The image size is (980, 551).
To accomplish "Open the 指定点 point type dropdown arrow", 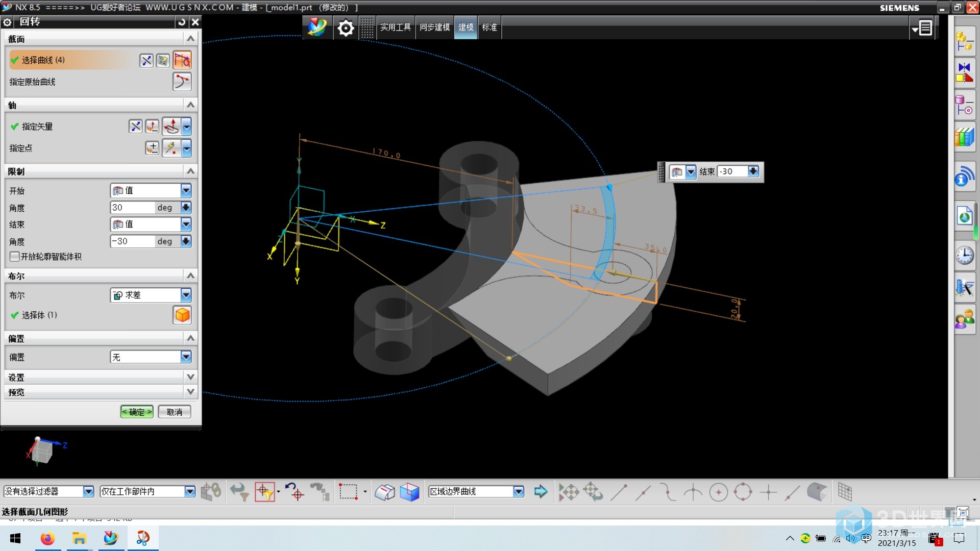I will 187,148.
